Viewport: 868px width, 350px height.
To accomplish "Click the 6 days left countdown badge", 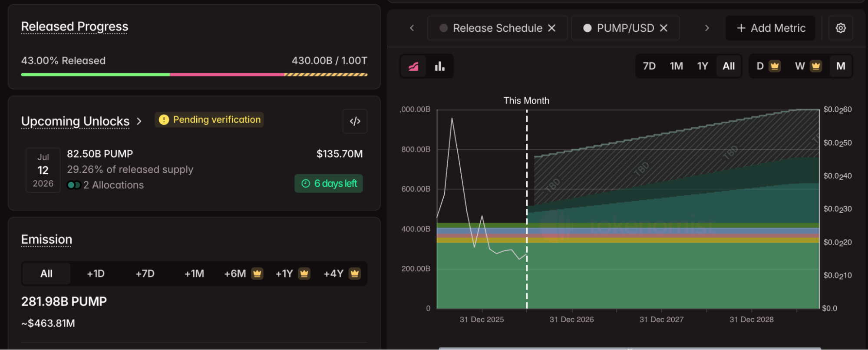I will click(x=329, y=184).
